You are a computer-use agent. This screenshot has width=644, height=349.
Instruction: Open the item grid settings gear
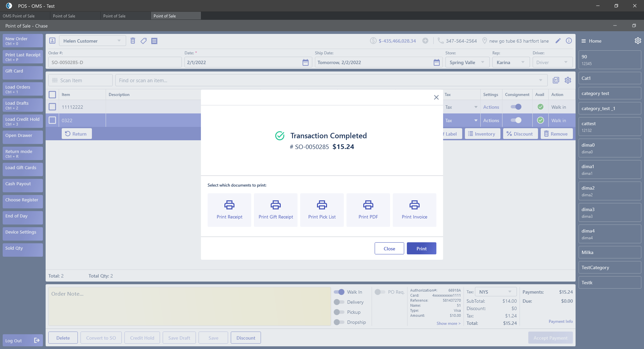pyautogui.click(x=568, y=80)
